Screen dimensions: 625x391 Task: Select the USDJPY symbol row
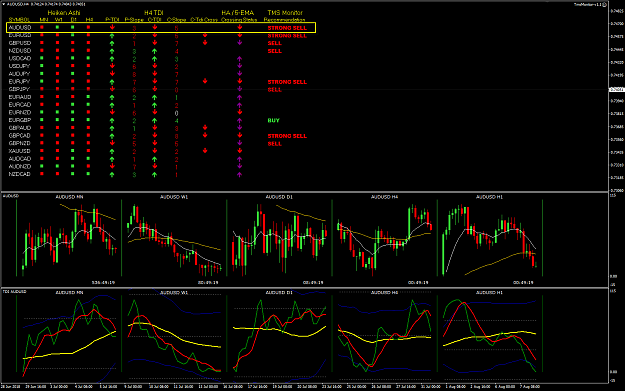[20, 66]
